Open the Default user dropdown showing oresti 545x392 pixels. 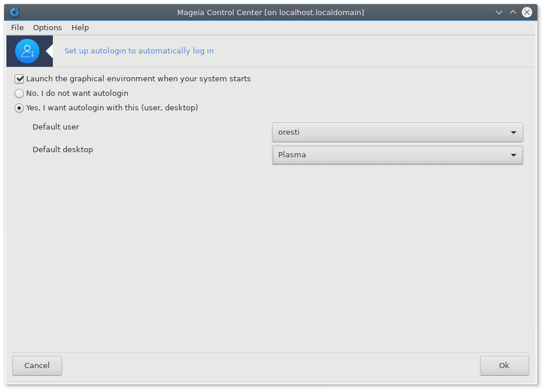(397, 132)
